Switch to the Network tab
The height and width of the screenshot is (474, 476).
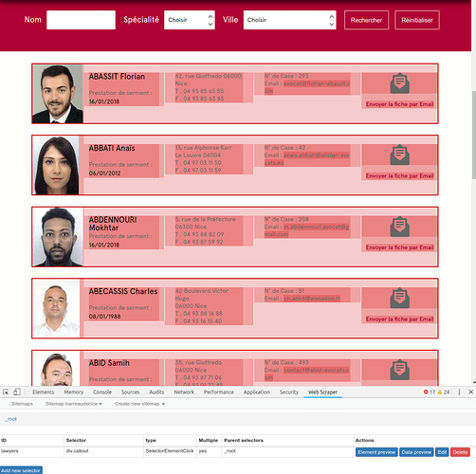(x=184, y=392)
